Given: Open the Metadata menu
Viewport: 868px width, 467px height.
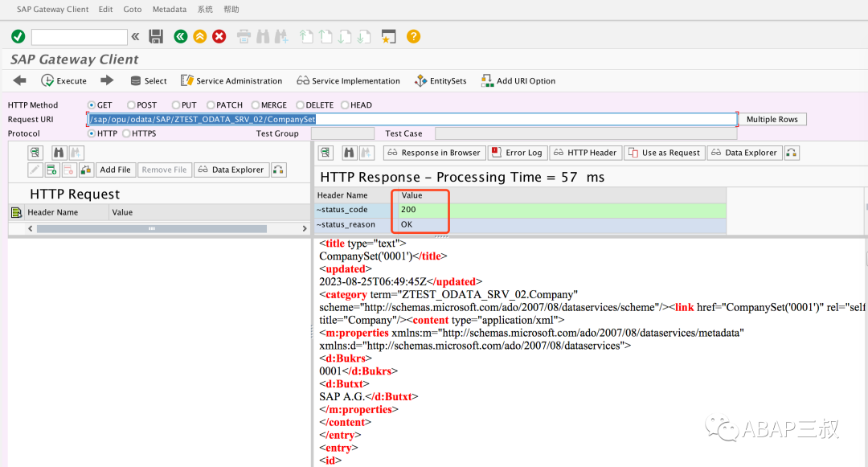Looking at the screenshot, I should tap(170, 10).
